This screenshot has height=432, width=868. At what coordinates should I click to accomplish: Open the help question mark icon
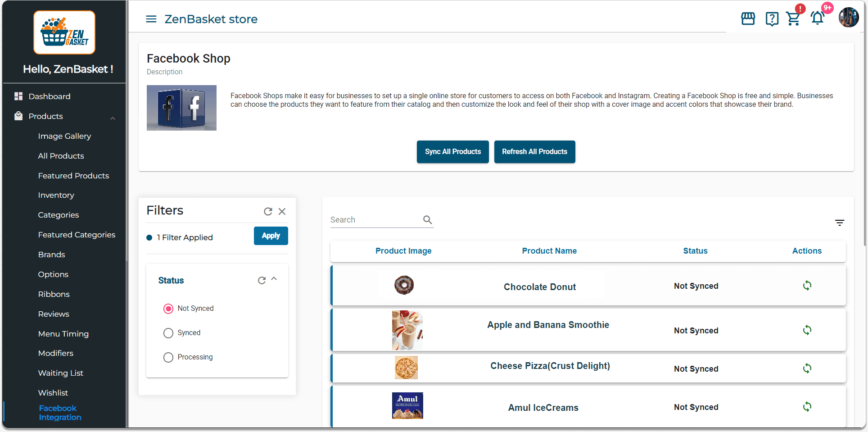click(x=772, y=19)
